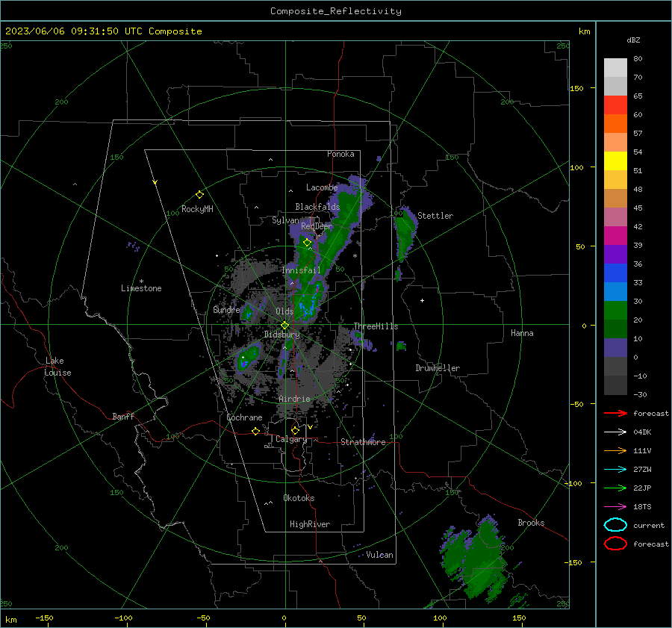Viewport: 672px width, 628px height.
Task: Click the yellow diamond marker at RedDeer
Action: pos(307,243)
